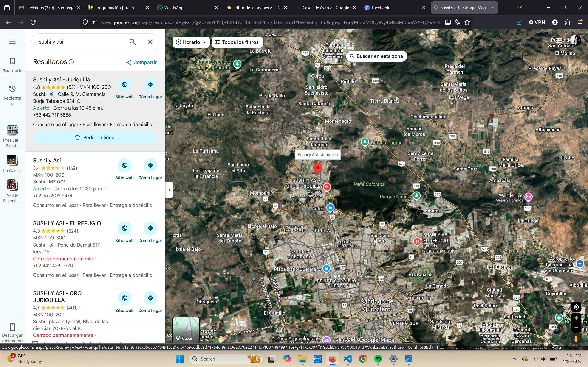Enable satellite recentering with the location toggle
588x367 pixels.
click(x=576, y=307)
